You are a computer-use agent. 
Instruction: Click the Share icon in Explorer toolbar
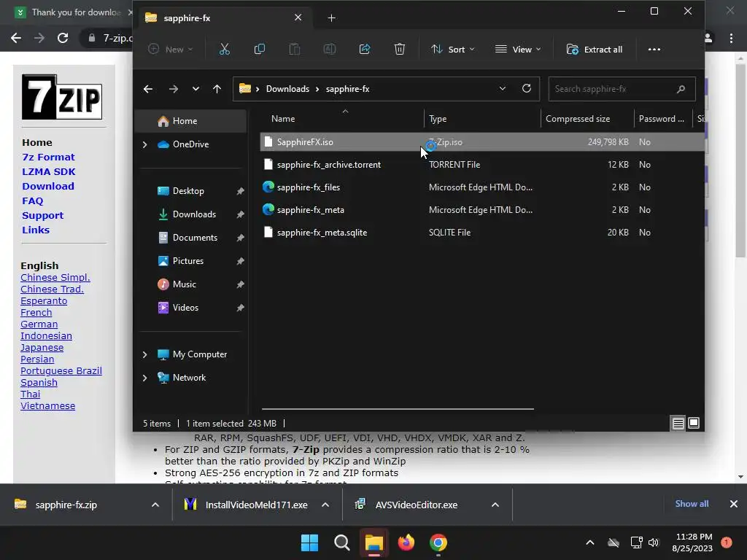coord(365,49)
